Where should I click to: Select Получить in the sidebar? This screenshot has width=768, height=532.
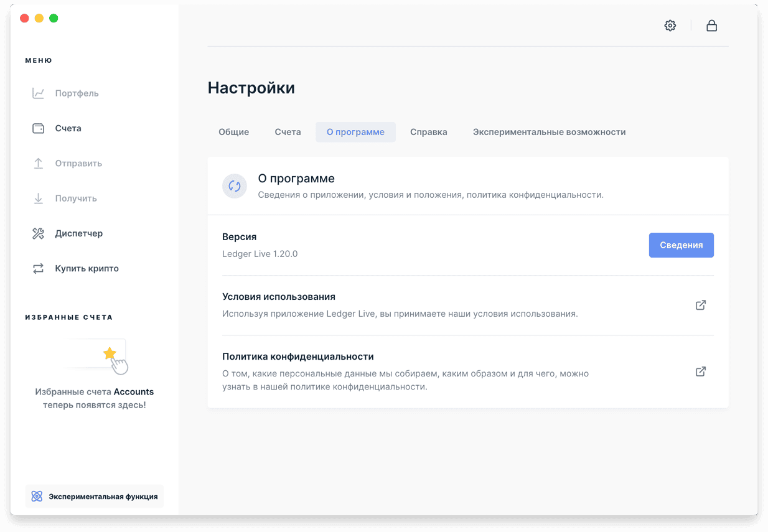[x=76, y=198]
